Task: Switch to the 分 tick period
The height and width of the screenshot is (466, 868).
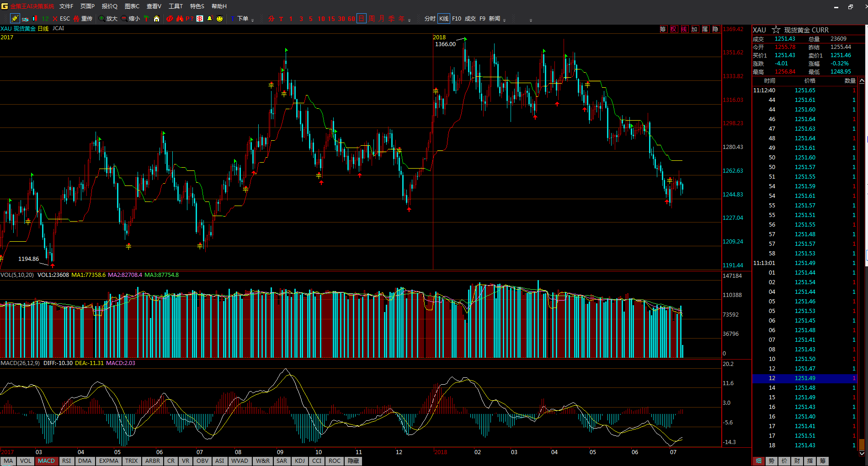Action: (x=272, y=19)
